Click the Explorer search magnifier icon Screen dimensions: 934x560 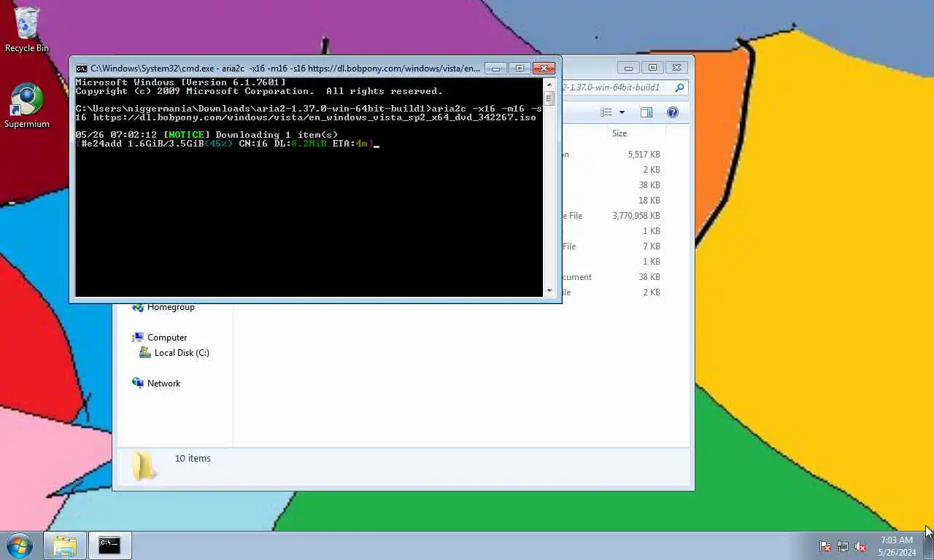[679, 87]
